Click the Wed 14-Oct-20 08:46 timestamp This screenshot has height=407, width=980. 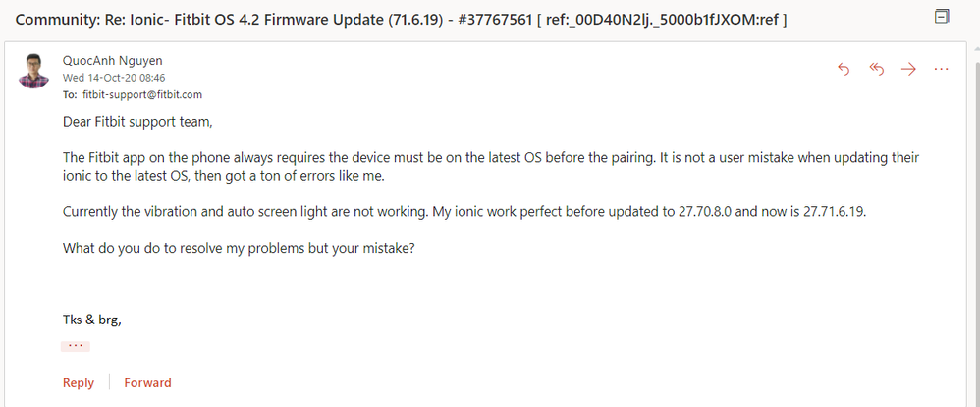[100, 78]
